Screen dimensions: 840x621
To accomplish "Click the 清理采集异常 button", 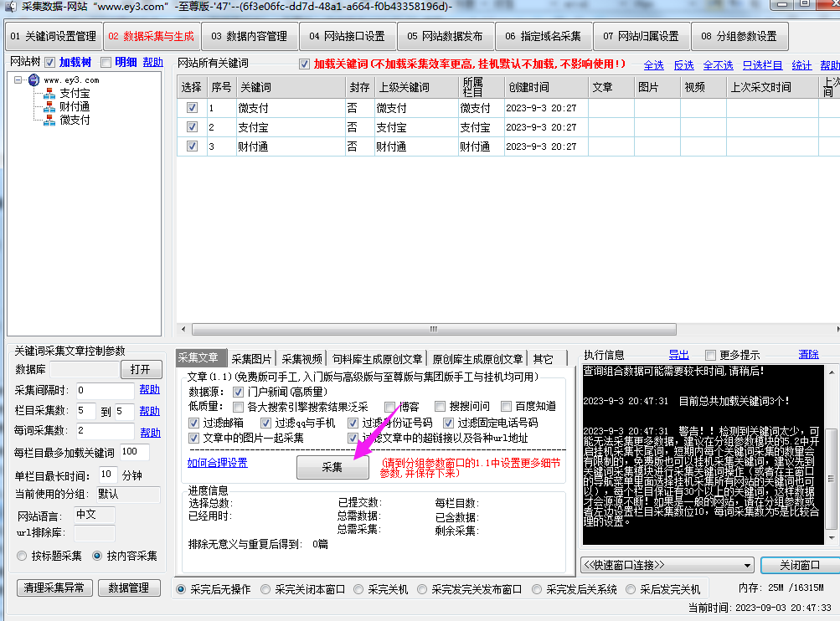I will click(x=54, y=588).
